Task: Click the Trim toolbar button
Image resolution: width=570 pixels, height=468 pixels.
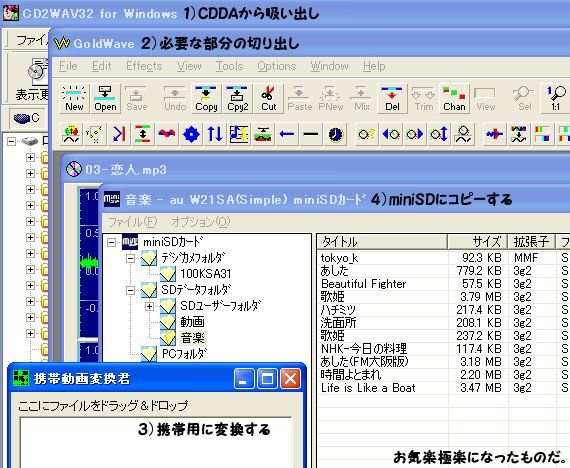Action: pos(424,99)
